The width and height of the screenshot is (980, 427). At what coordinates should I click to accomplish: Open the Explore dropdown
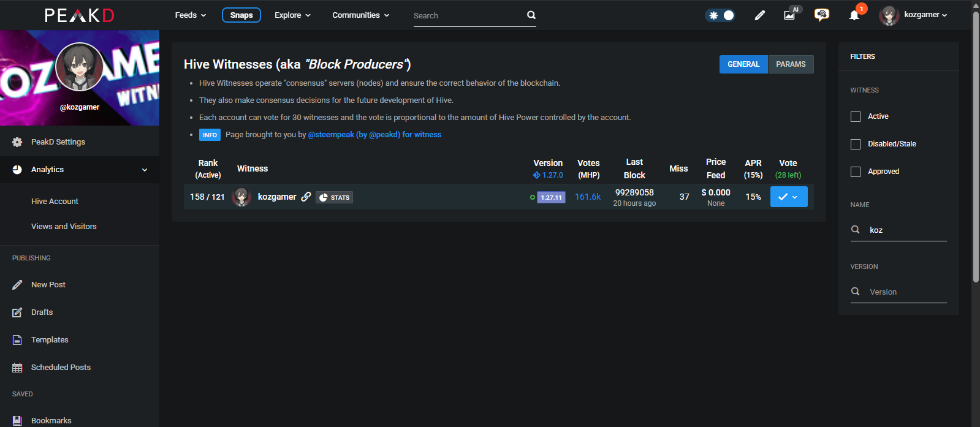[x=293, y=15]
